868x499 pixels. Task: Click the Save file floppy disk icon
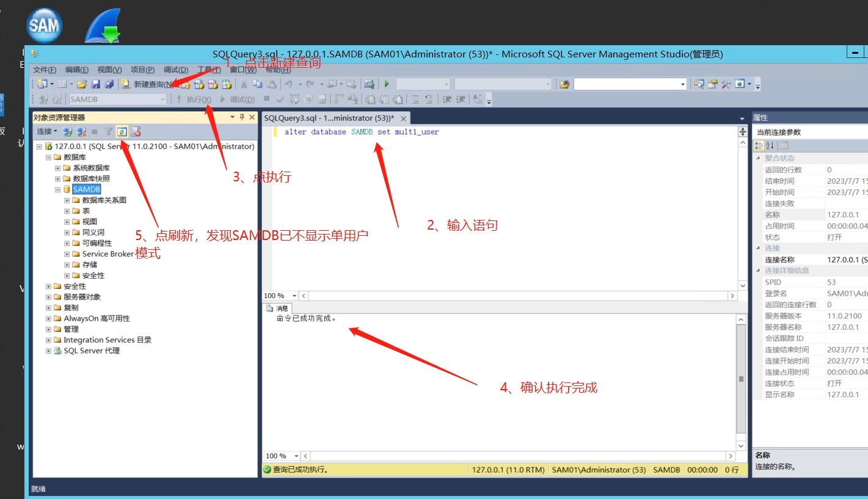(x=96, y=84)
